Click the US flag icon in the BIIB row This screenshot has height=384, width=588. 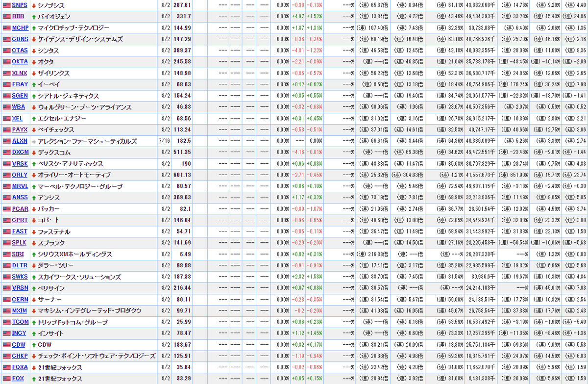click(x=6, y=16)
